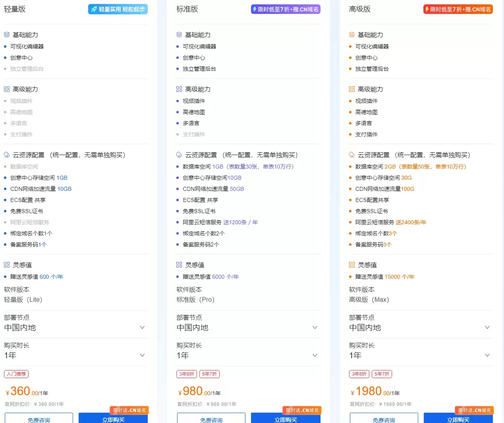Click the 高级版 限时低至7折 promo badge

coord(458,9)
